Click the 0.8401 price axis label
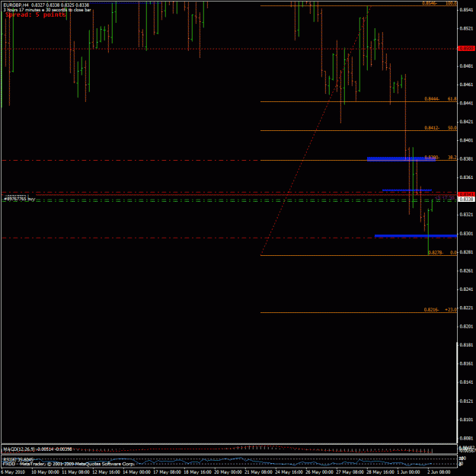476x476 pixels. (x=466, y=140)
